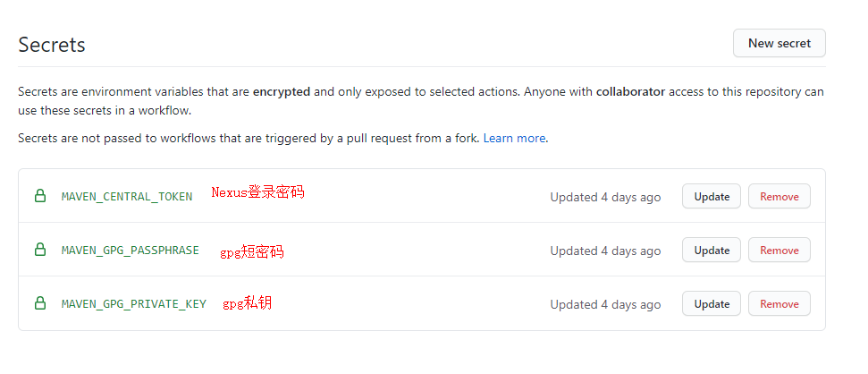Image resolution: width=868 pixels, height=374 pixels.
Task: Click the Secrets page heading
Action: (52, 45)
